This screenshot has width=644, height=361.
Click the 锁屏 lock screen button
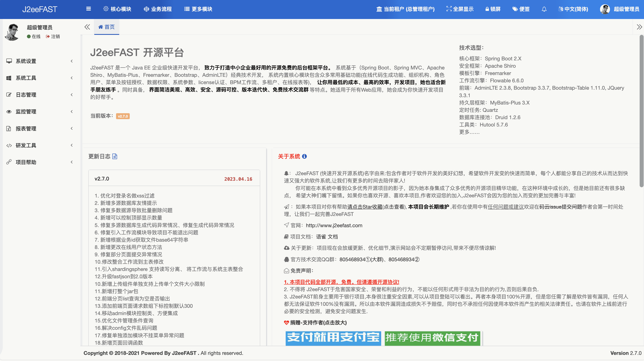point(493,9)
